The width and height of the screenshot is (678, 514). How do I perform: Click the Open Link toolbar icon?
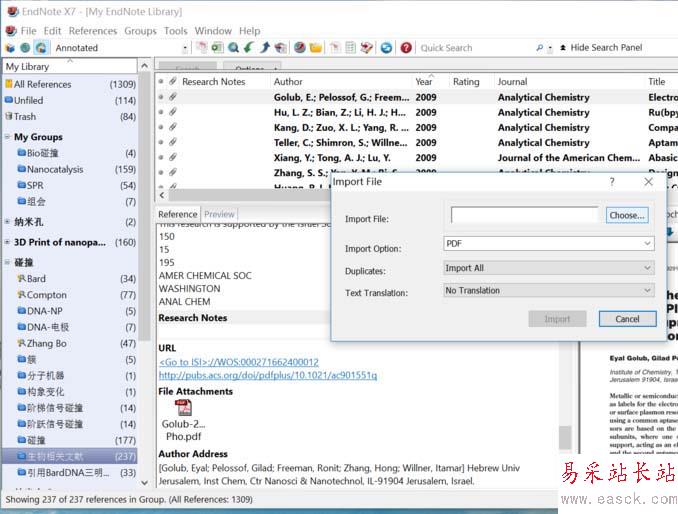[300, 48]
